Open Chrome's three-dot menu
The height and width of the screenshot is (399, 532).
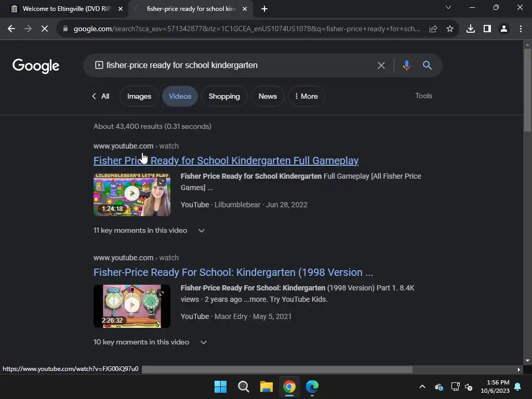click(x=521, y=29)
